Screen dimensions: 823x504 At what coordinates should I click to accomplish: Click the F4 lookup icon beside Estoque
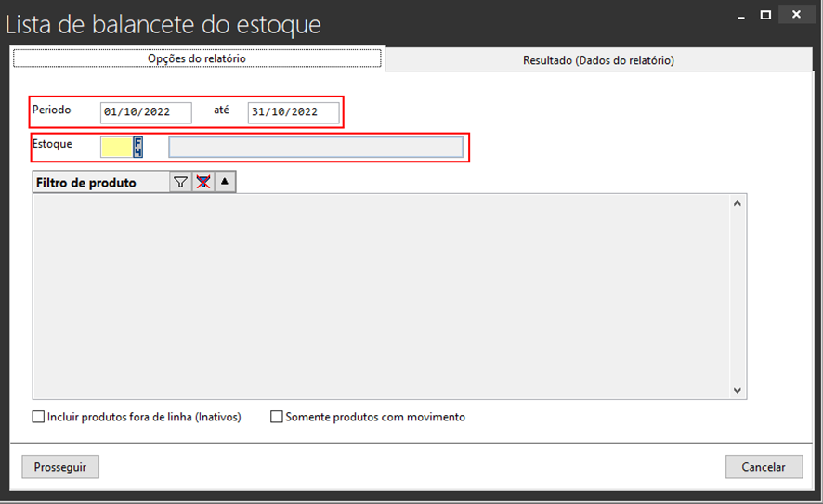pyautogui.click(x=138, y=147)
